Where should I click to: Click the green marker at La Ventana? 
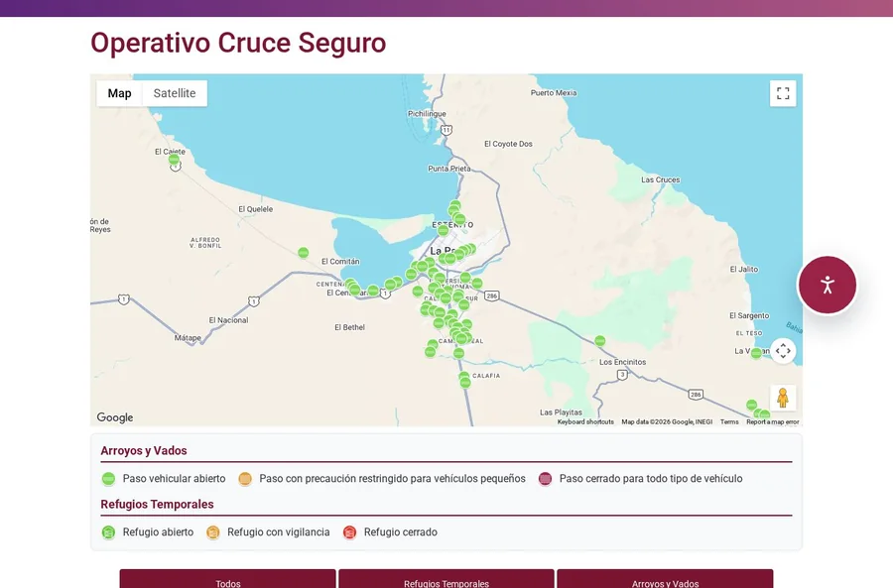[x=756, y=353]
